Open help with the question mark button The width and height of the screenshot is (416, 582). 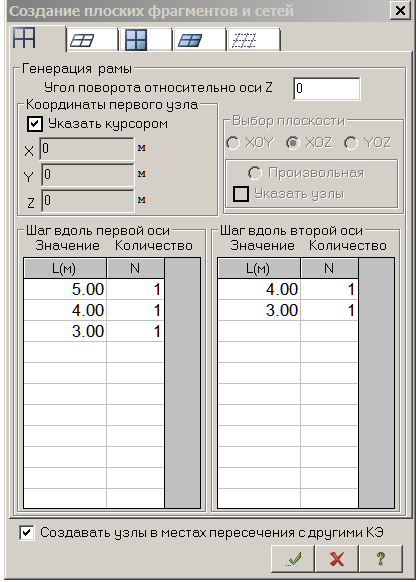381,559
